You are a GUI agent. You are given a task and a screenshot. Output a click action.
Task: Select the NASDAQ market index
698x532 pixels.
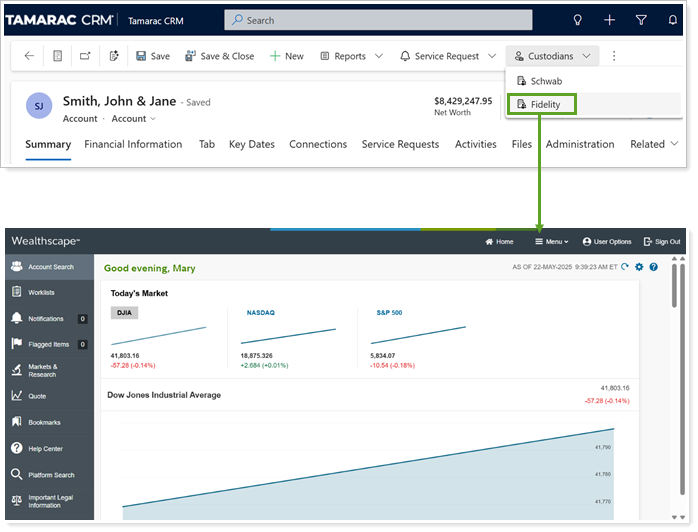tap(260, 312)
